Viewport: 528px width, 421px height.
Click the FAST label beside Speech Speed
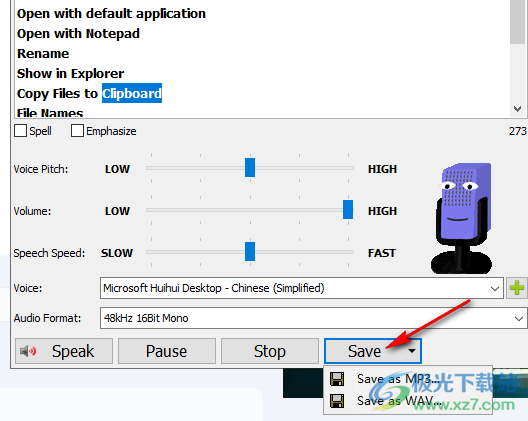click(x=382, y=253)
